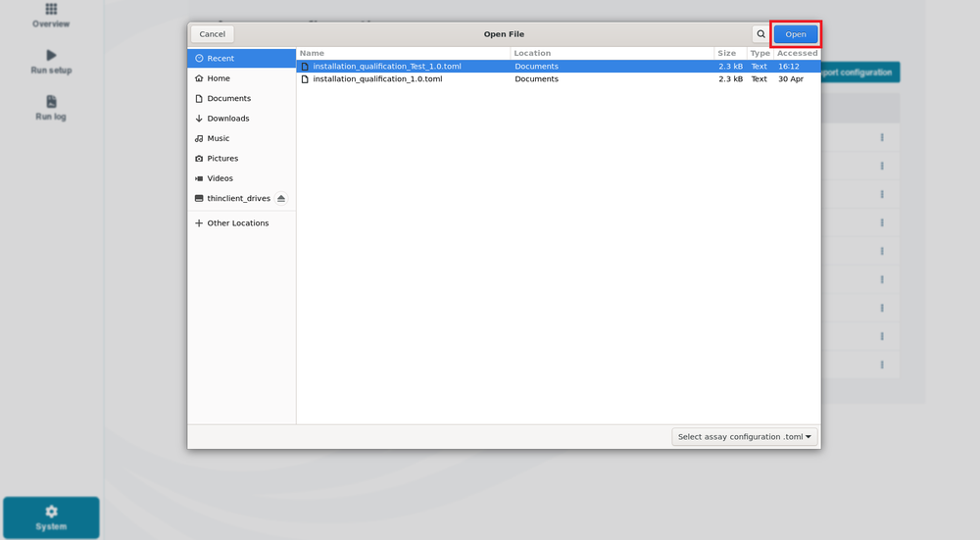Screen dimensions: 980x540
Task: Select installation_qualification_Test_1.0.toml file
Action: click(559, 67)
